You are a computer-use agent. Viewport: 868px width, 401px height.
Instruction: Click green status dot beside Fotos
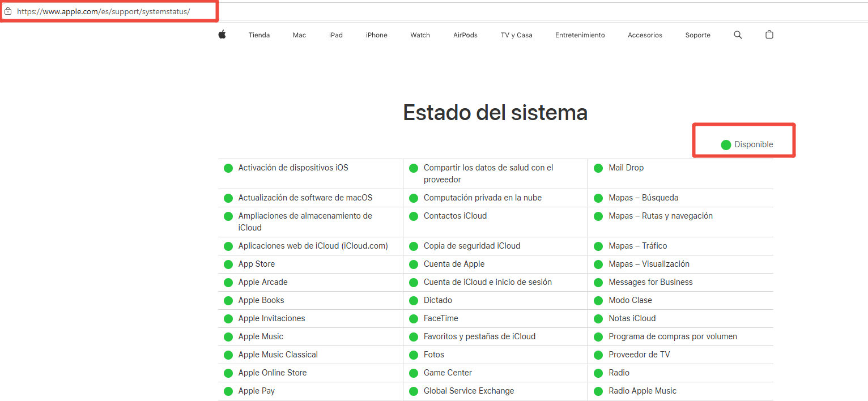414,355
